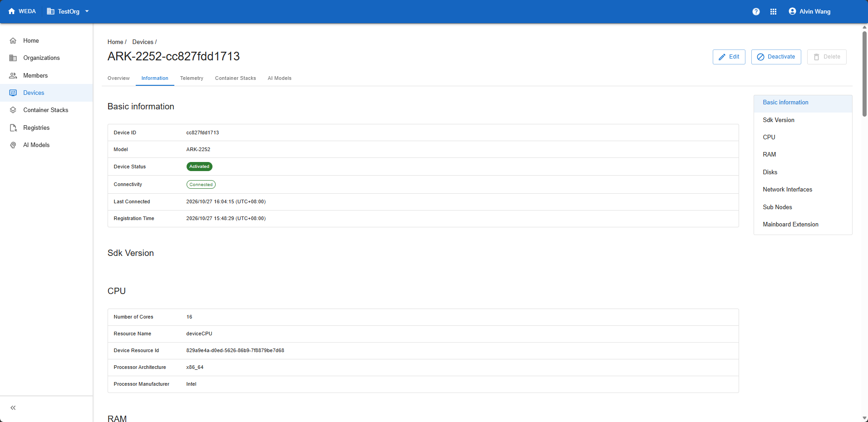Open Members from the sidebar

(x=46, y=76)
